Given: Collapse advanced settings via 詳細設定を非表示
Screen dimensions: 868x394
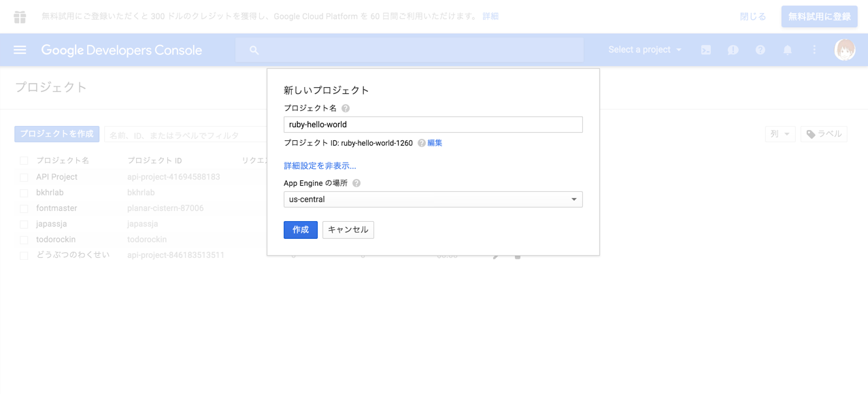Looking at the screenshot, I should point(320,165).
